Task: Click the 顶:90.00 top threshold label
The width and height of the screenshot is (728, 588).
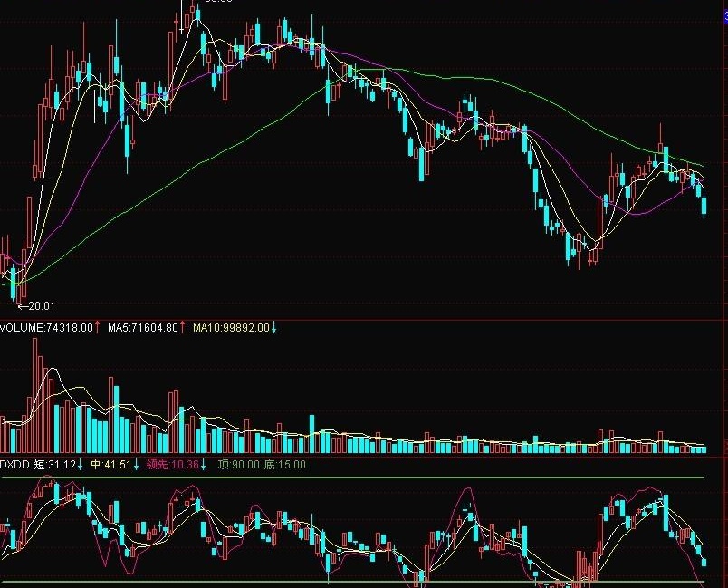Action: (x=239, y=465)
